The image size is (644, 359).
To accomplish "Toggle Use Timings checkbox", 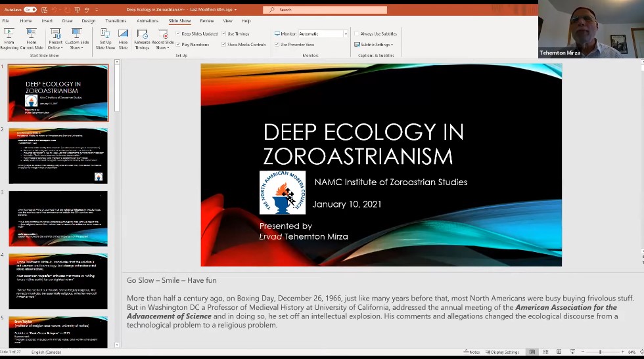I will point(224,33).
